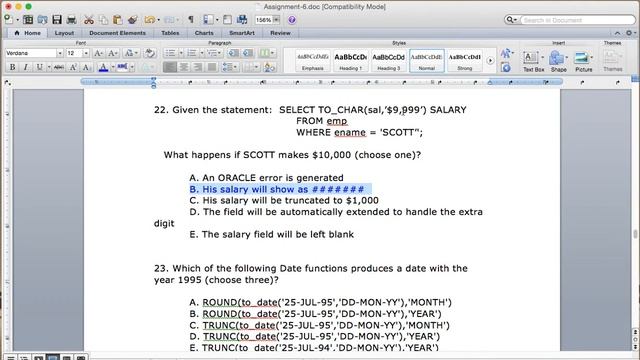The width and height of the screenshot is (640, 360).
Task: Apply the Strong style
Action: [464, 60]
